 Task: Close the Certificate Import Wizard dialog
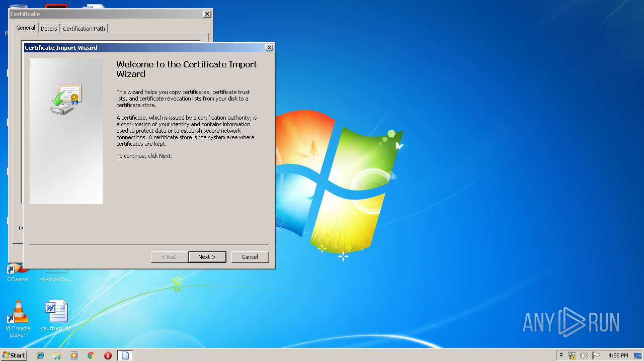(x=269, y=48)
